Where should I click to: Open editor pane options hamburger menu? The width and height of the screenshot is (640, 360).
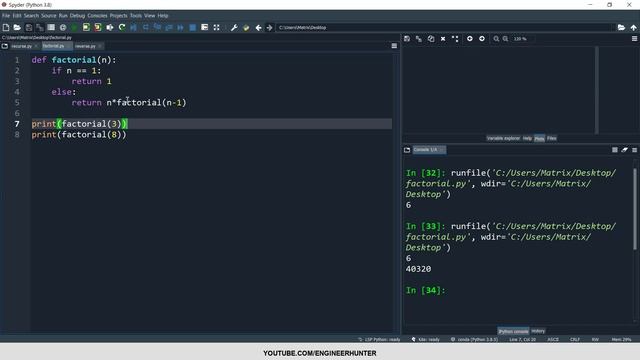(x=394, y=46)
